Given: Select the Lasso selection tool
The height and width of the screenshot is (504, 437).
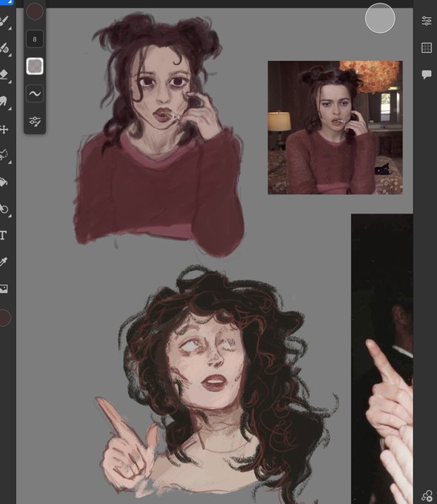Looking at the screenshot, I should 4,155.
